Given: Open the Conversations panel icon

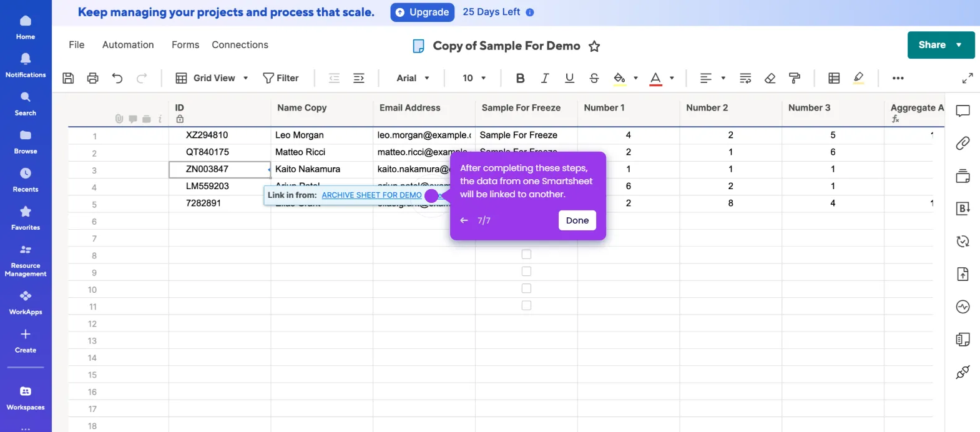Looking at the screenshot, I should click(963, 111).
